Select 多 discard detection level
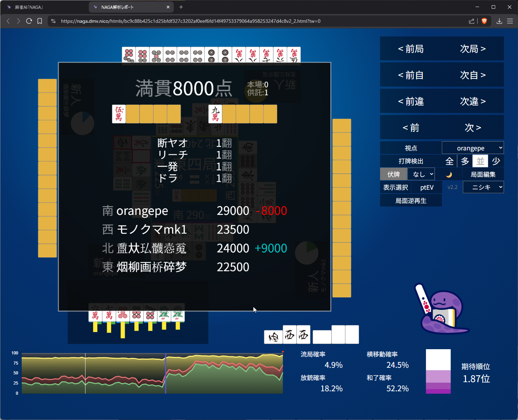 465,161
